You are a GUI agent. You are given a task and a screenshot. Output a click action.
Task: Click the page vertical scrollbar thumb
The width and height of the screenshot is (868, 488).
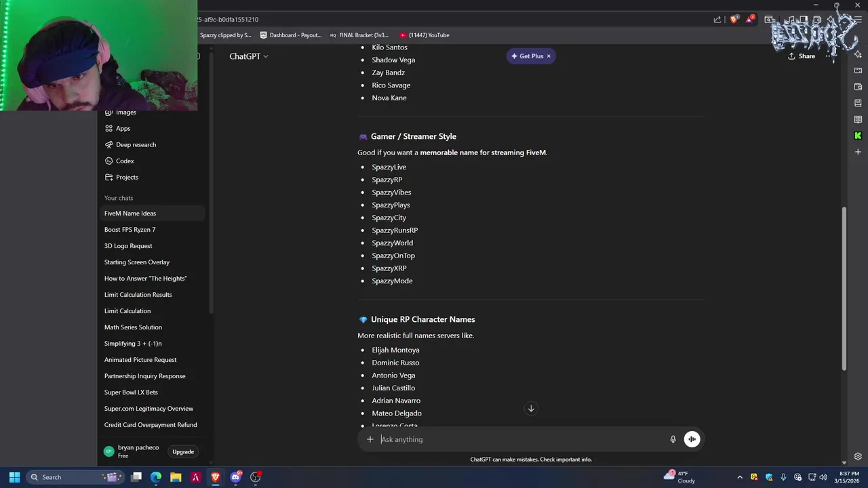pyautogui.click(x=844, y=288)
